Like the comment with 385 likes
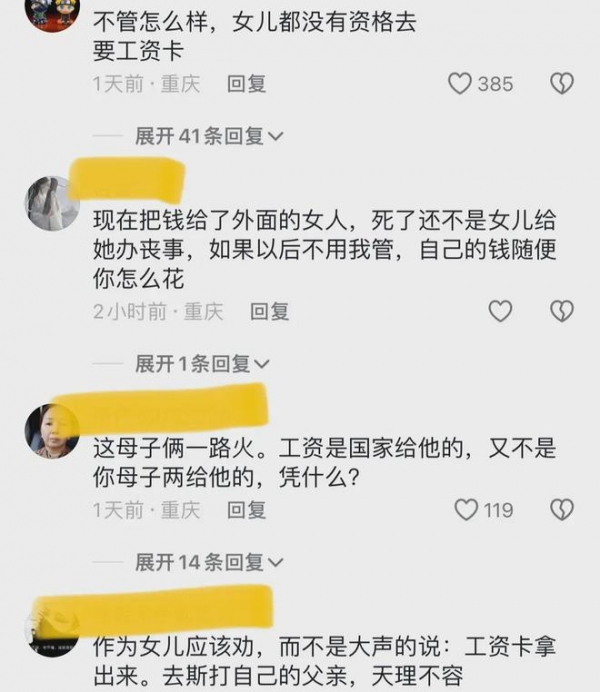The width and height of the screenshot is (600, 692). tap(460, 83)
